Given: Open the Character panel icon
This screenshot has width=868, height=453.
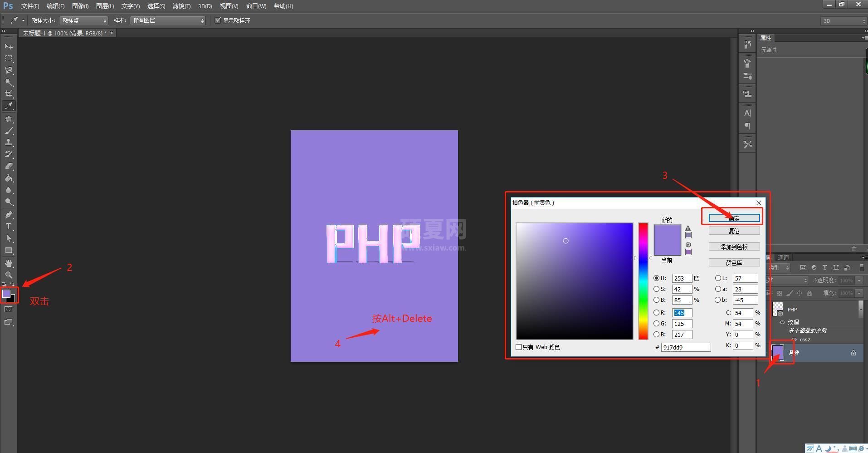Looking at the screenshot, I should coord(747,113).
